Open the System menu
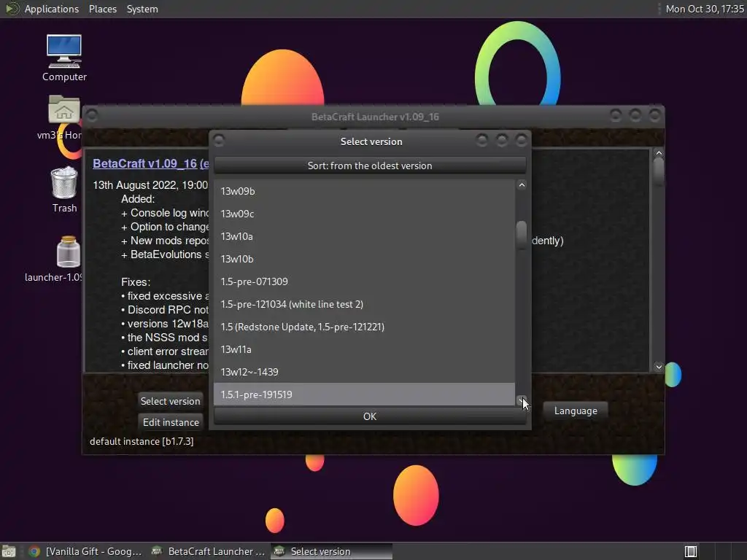Screen dimensions: 747x560 click(142, 9)
